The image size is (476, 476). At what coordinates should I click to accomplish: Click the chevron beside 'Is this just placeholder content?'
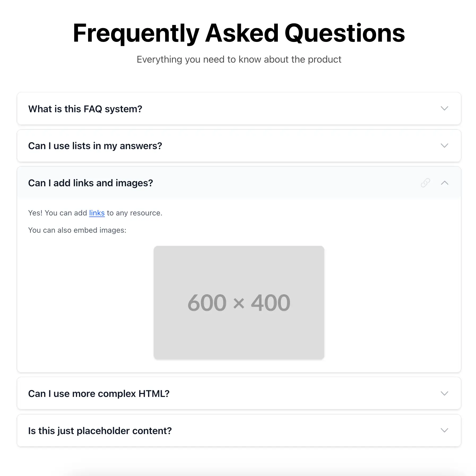pos(444,430)
